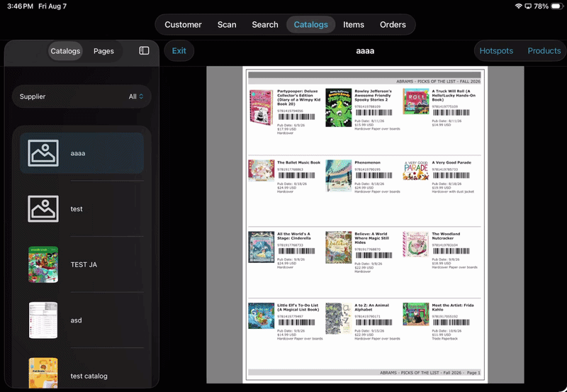
Task: Click The Woodland Nutcracker title text
Action: (x=446, y=236)
